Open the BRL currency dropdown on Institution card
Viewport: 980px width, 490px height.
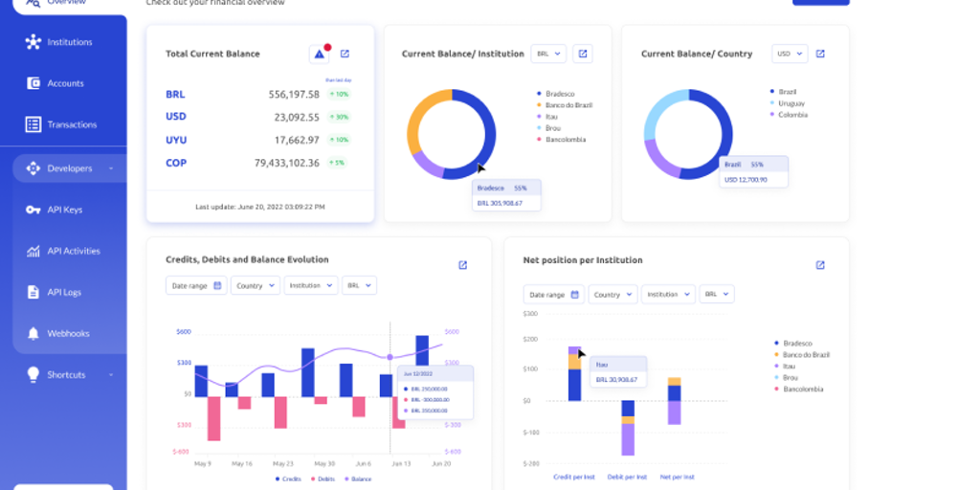pos(548,54)
